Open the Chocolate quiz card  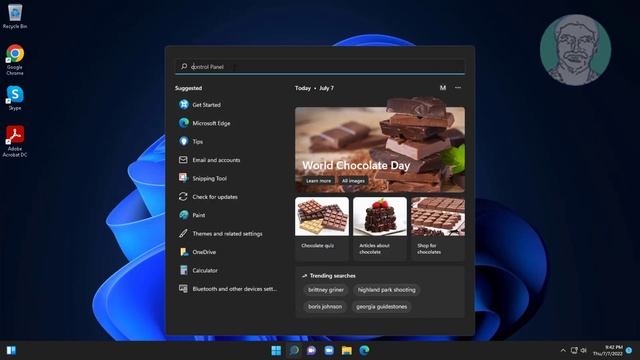[x=322, y=229]
